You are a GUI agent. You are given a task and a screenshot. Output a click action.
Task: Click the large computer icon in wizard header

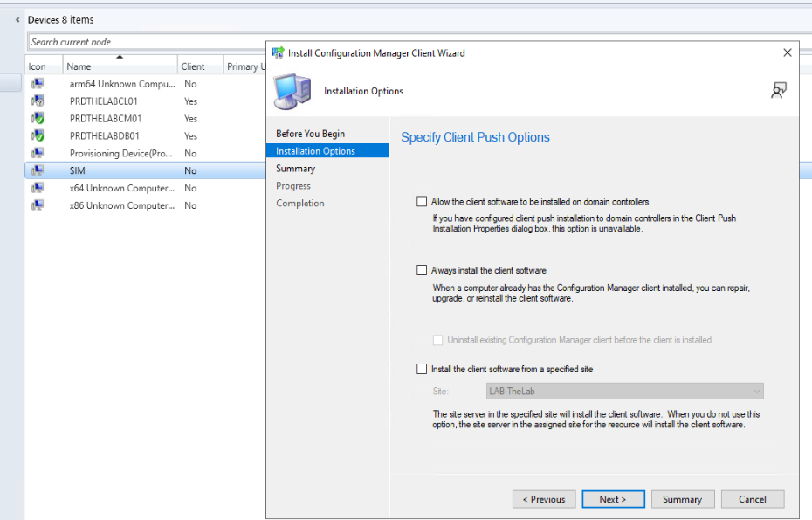292,91
